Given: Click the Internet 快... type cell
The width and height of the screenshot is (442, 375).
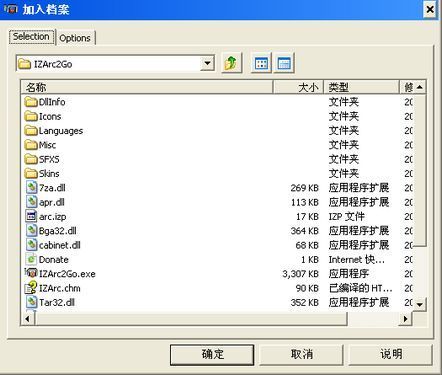Looking at the screenshot, I should [357, 260].
